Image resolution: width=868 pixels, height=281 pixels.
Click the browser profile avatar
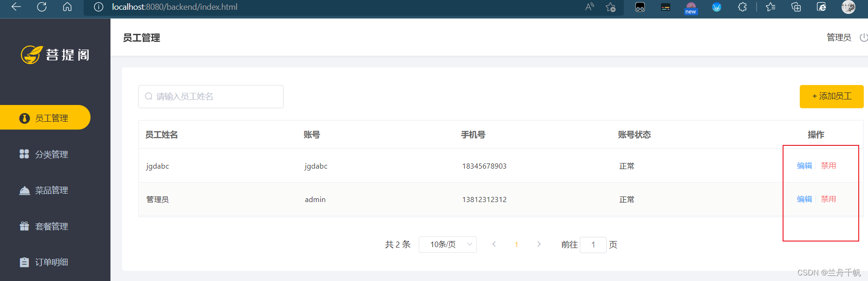[x=848, y=7]
